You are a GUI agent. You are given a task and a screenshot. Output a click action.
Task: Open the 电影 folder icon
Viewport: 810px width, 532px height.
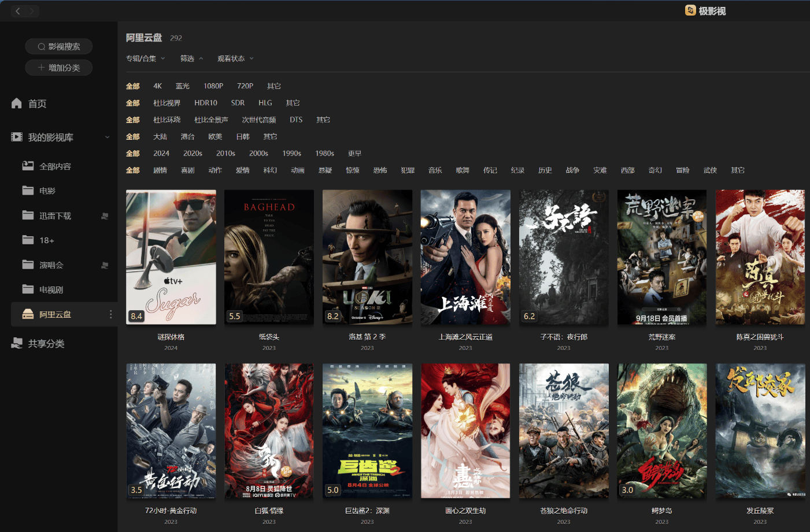[x=28, y=191]
